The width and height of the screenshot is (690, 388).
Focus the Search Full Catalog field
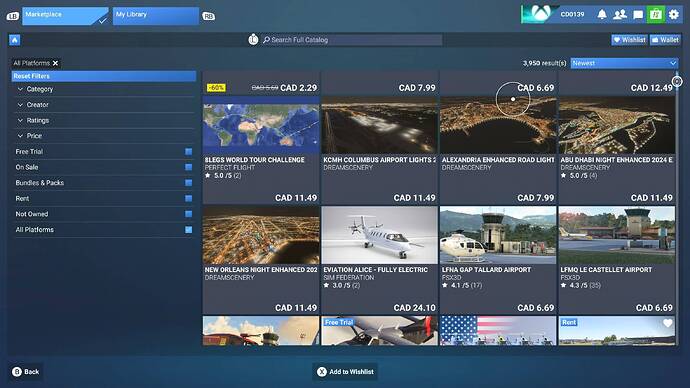click(x=352, y=40)
